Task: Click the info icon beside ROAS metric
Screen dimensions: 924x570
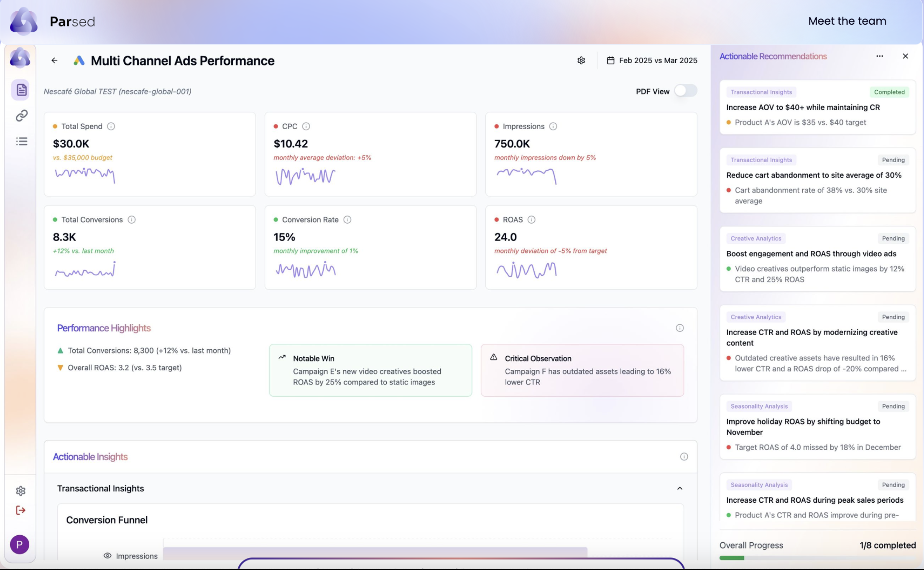Action: pos(531,220)
